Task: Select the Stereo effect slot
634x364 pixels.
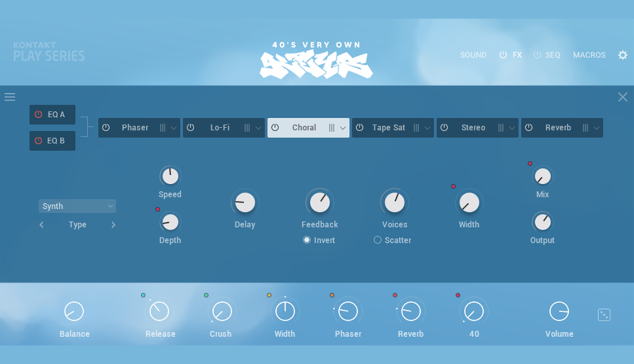Action: (477, 128)
